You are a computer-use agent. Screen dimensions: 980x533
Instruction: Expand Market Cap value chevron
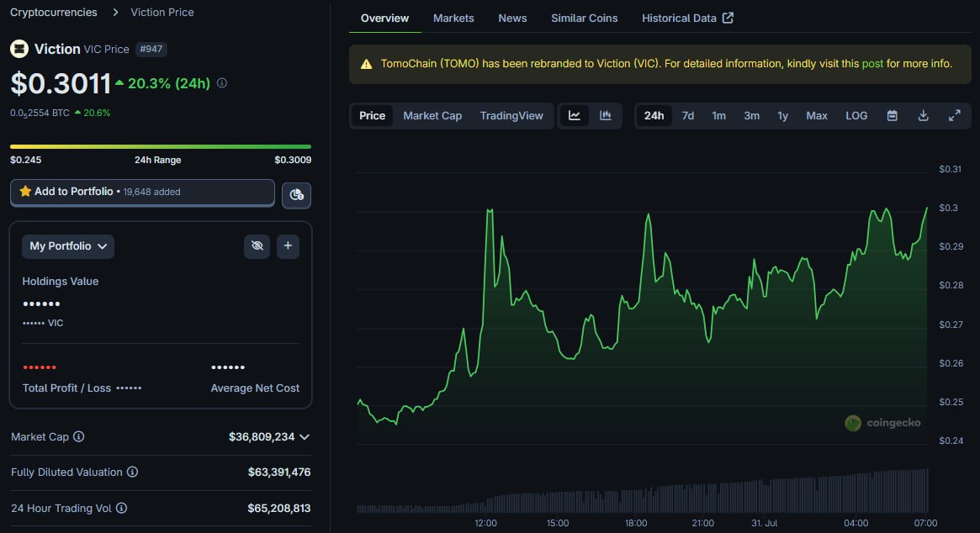point(305,437)
